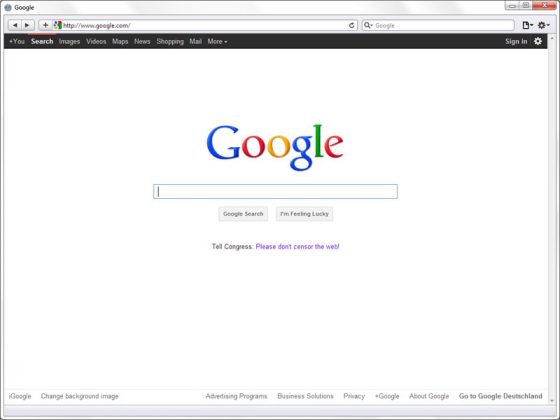
Task: Open the +You link
Action: 17,41
